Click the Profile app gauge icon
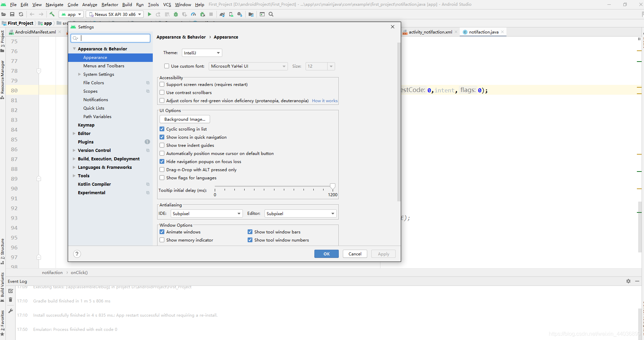The image size is (644, 340). [193, 14]
